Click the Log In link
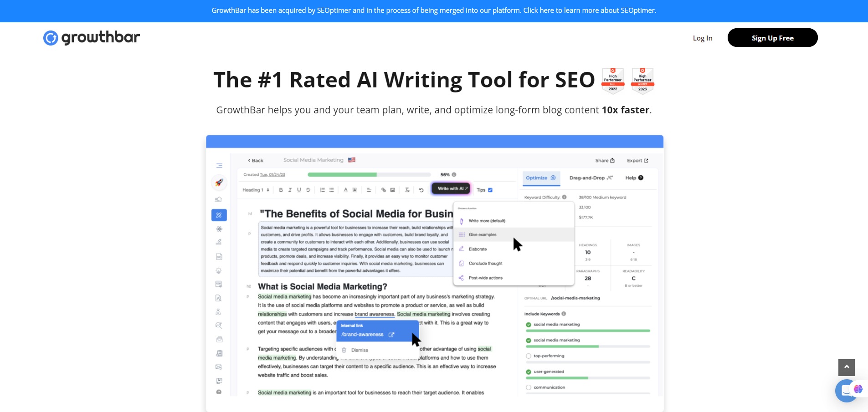 coord(702,38)
